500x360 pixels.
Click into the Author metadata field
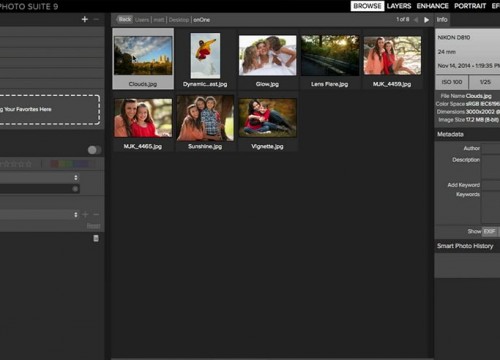tap(491, 148)
